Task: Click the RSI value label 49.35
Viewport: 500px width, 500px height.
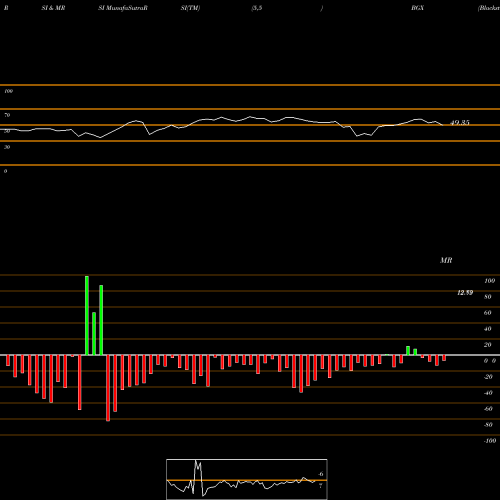Action: (460, 123)
